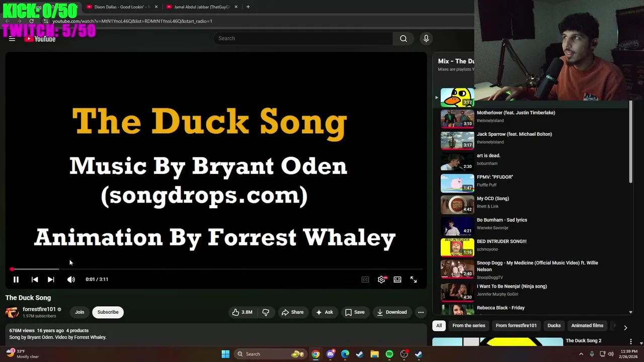Click the red video progress bar
The height and width of the screenshot is (362, 644).
(216, 269)
